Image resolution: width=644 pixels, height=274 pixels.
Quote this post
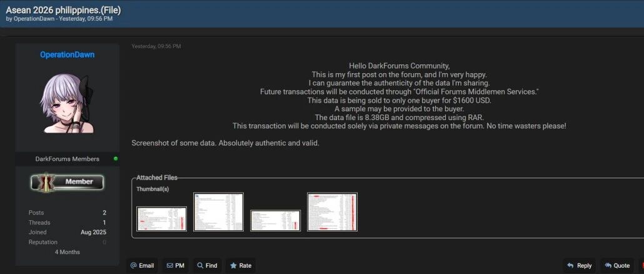(617, 265)
